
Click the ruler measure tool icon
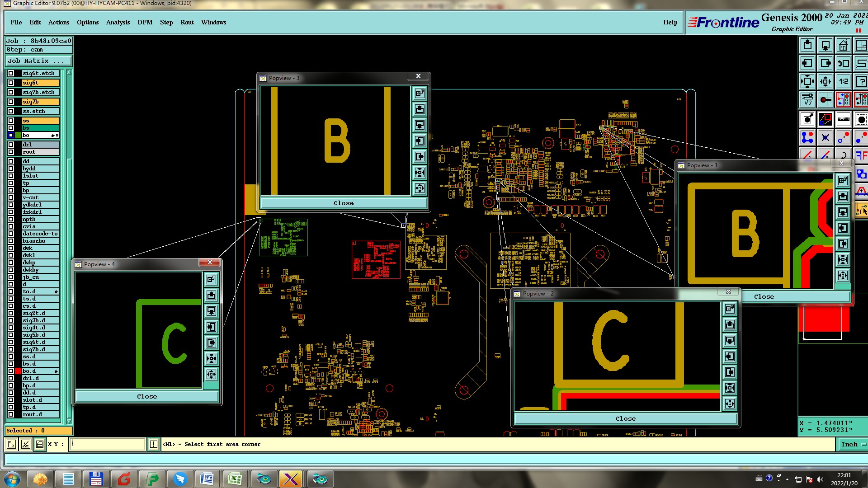(x=843, y=120)
